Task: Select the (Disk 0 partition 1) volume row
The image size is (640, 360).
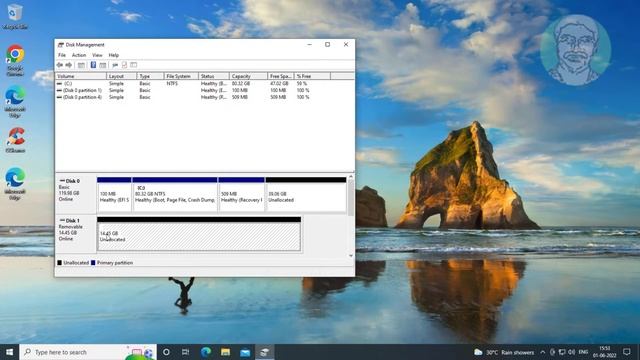Action: 184,90
